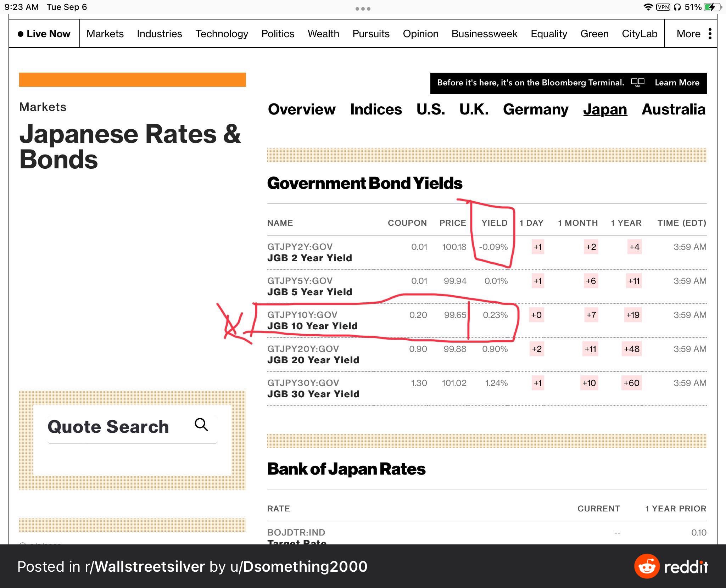Switch to the Germany rates tab

(x=536, y=110)
